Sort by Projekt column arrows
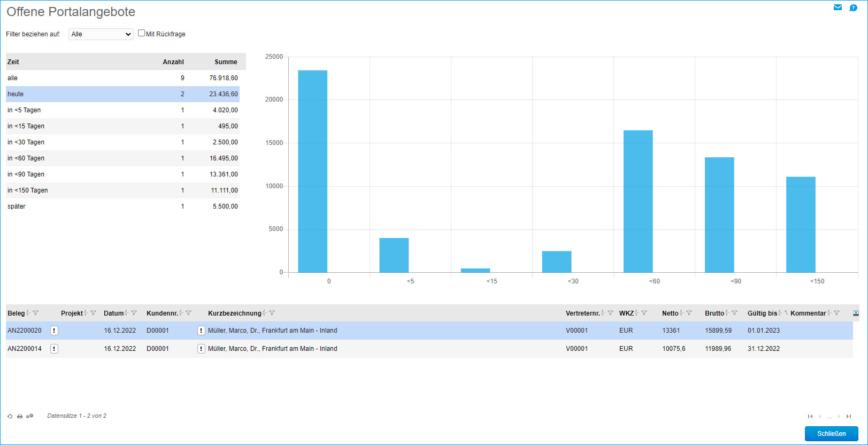The height and width of the screenshot is (445, 868). tap(86, 313)
